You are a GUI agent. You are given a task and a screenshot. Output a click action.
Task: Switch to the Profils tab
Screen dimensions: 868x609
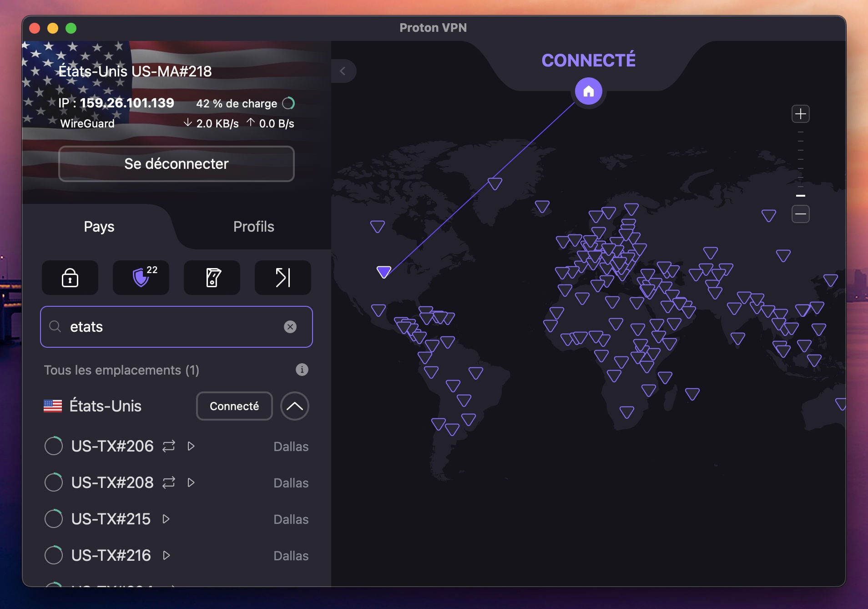(254, 227)
